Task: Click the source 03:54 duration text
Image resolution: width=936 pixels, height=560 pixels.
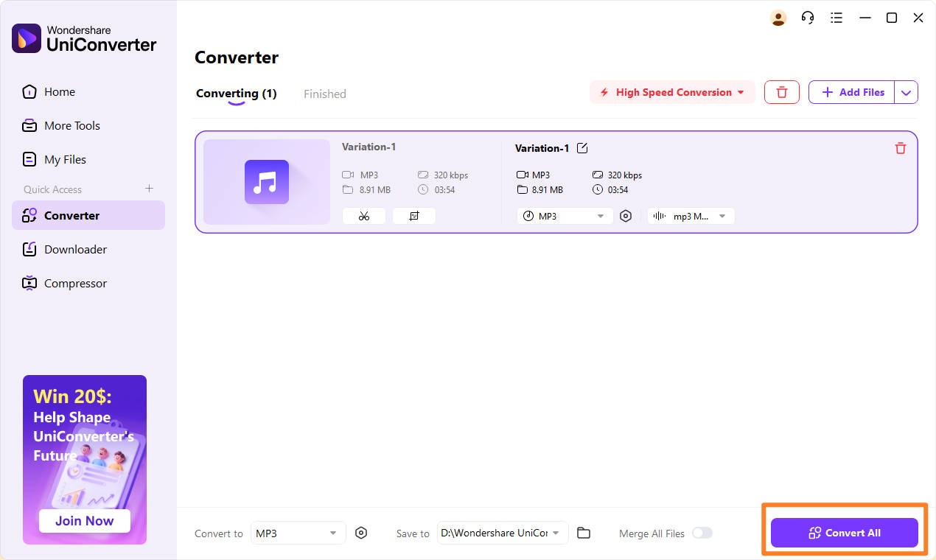Action: [x=444, y=190]
